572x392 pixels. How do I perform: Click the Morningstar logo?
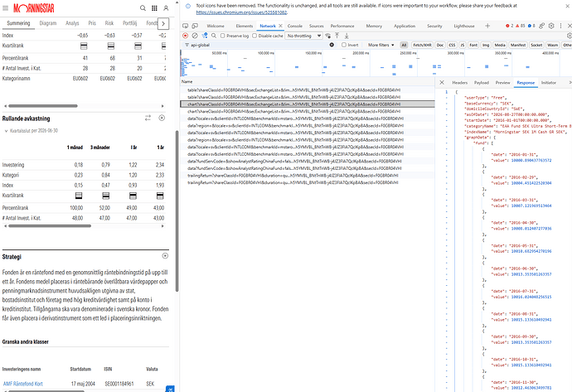33,8
